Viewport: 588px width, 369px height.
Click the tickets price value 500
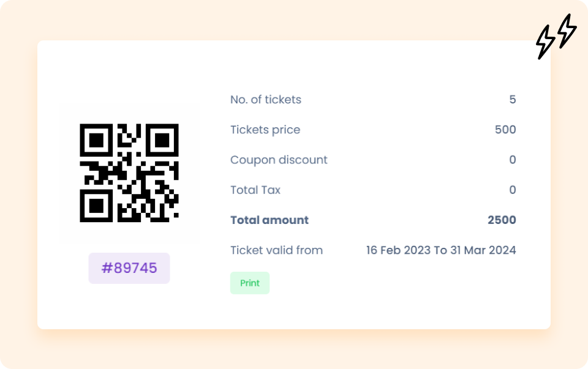coord(505,130)
